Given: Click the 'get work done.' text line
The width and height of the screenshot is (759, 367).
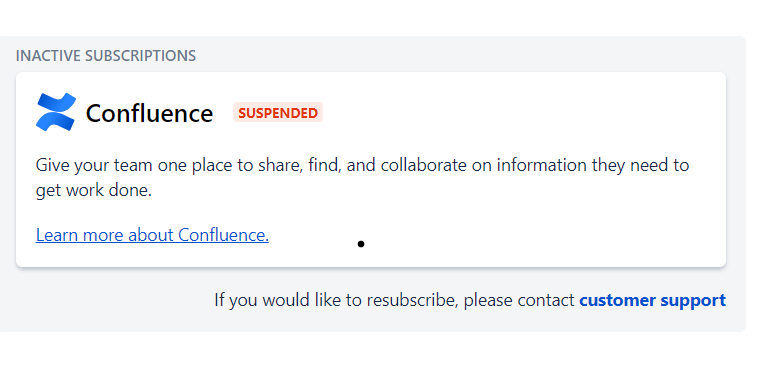Looking at the screenshot, I should (94, 191).
